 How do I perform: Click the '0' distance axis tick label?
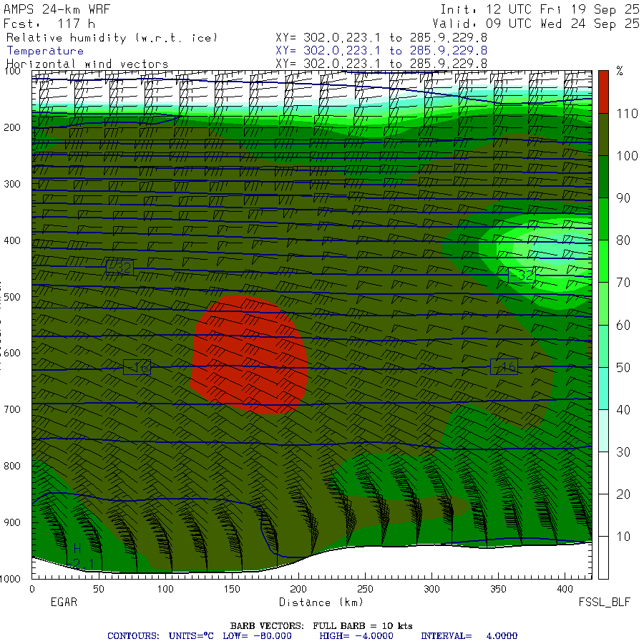click(32, 589)
